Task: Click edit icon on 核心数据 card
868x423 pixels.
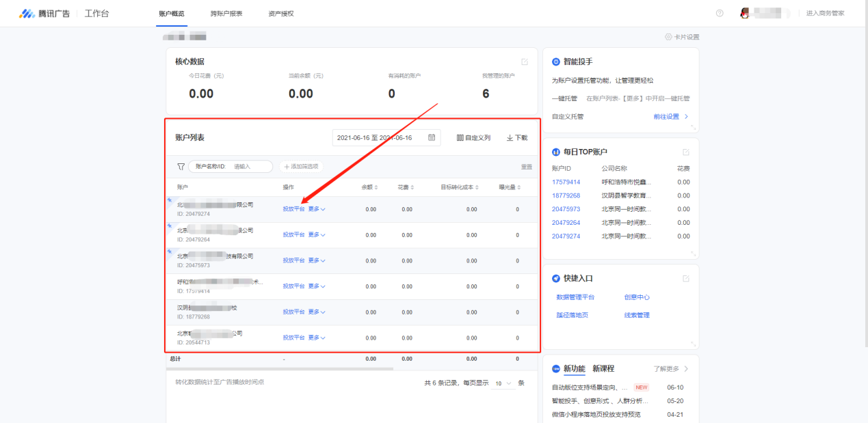Action: coord(525,62)
